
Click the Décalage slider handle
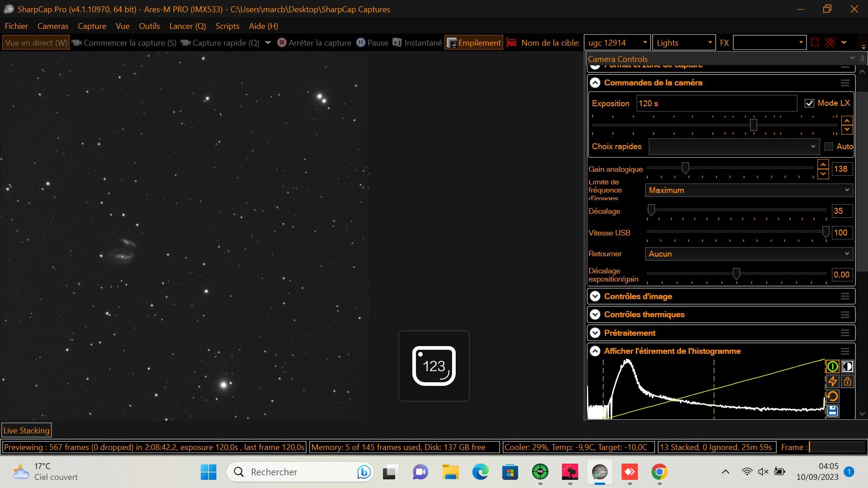(x=651, y=210)
